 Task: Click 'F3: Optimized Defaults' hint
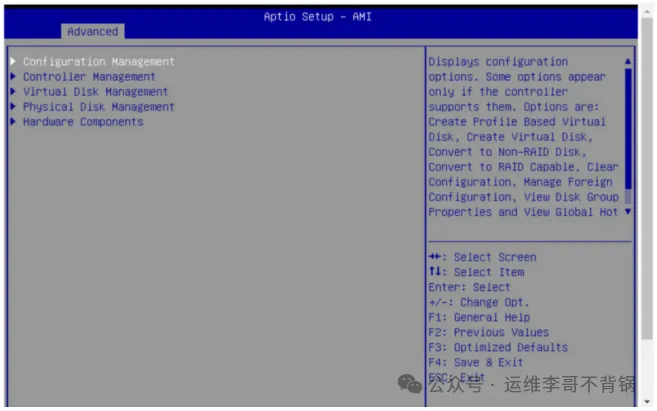(x=498, y=348)
